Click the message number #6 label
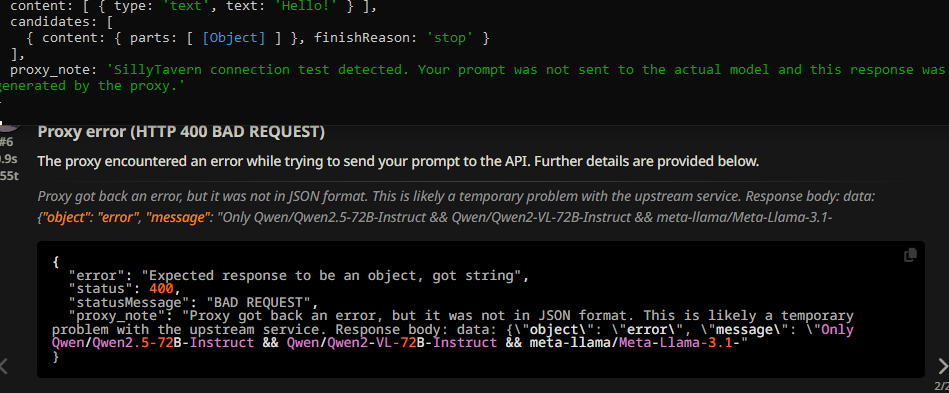This screenshot has width=949, height=393. pos(7,142)
